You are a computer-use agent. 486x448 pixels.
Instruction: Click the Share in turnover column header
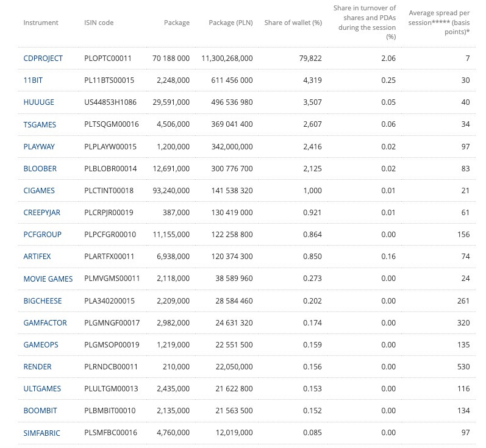pos(365,23)
